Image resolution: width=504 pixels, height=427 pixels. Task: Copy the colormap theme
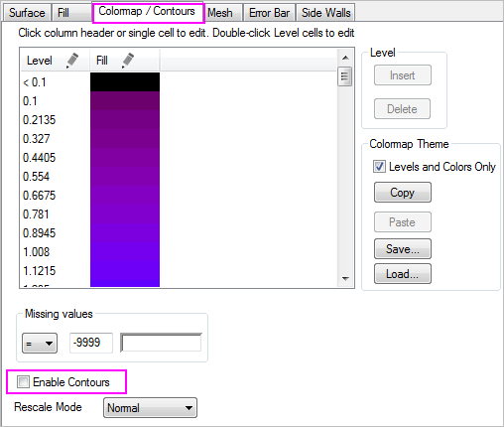tap(403, 192)
